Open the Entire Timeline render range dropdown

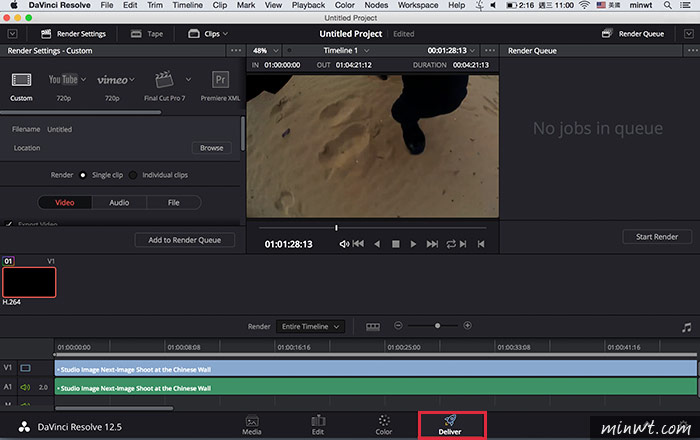310,327
